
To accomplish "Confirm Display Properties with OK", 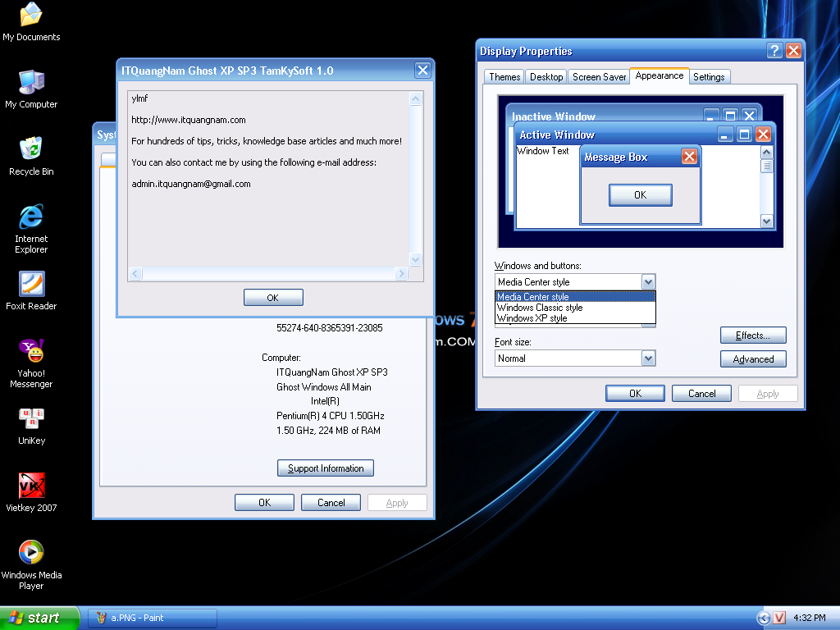I will click(x=635, y=393).
